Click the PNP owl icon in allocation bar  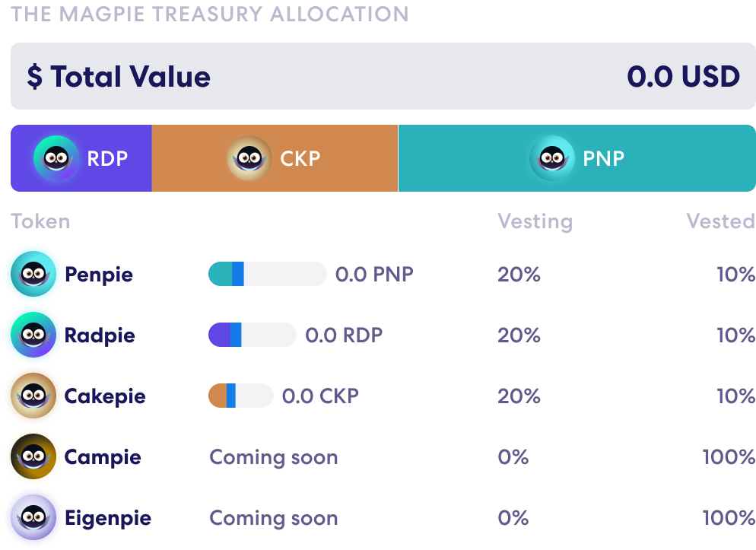click(552, 158)
